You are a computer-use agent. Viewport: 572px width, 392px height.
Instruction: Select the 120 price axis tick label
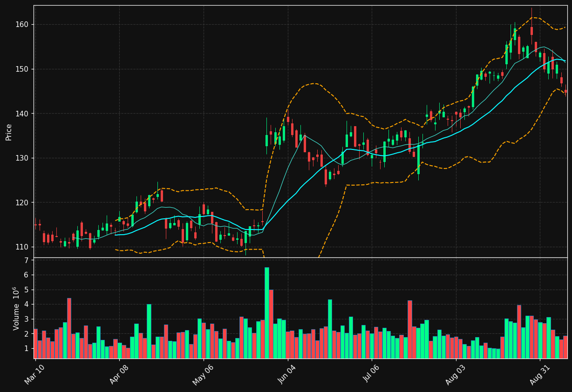[23, 203]
